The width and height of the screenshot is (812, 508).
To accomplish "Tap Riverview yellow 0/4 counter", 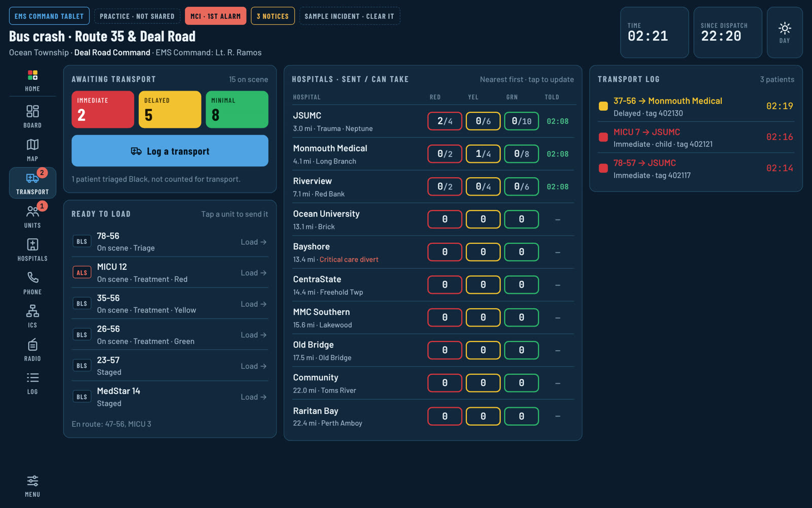I will [483, 186].
